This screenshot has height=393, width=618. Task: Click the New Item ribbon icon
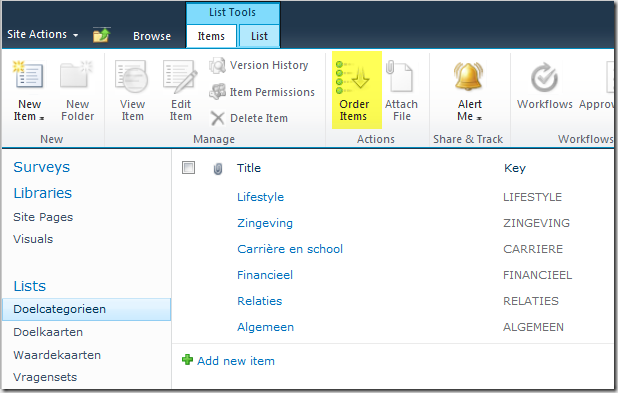point(28,74)
